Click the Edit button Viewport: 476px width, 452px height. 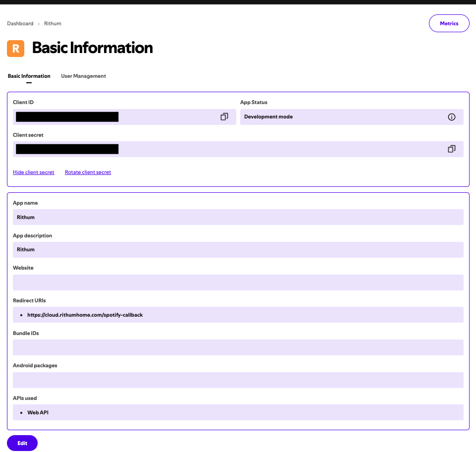pyautogui.click(x=22, y=443)
